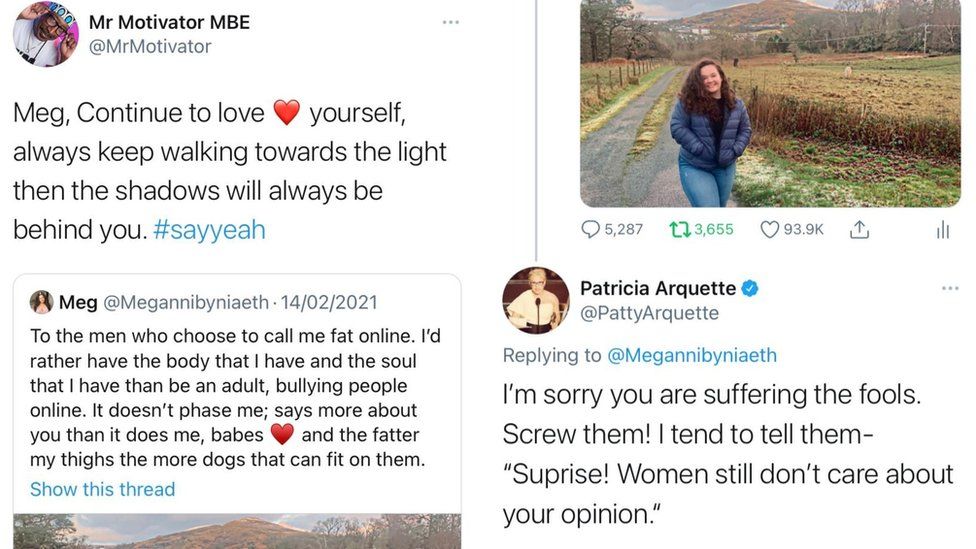This screenshot has width=976, height=549.
Task: Open Mr Motivator's profile avatar
Action: pyautogui.click(x=45, y=33)
